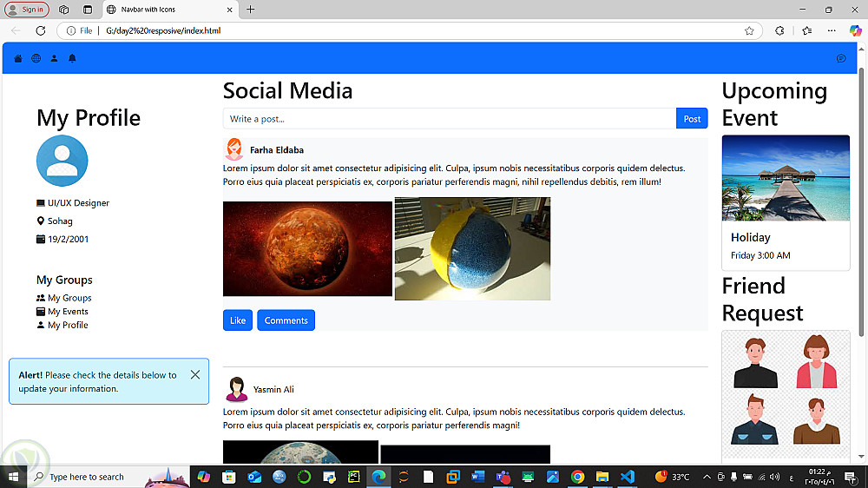The width and height of the screenshot is (868, 488).
Task: Open the yellow and blue ball image
Action: [x=472, y=248]
